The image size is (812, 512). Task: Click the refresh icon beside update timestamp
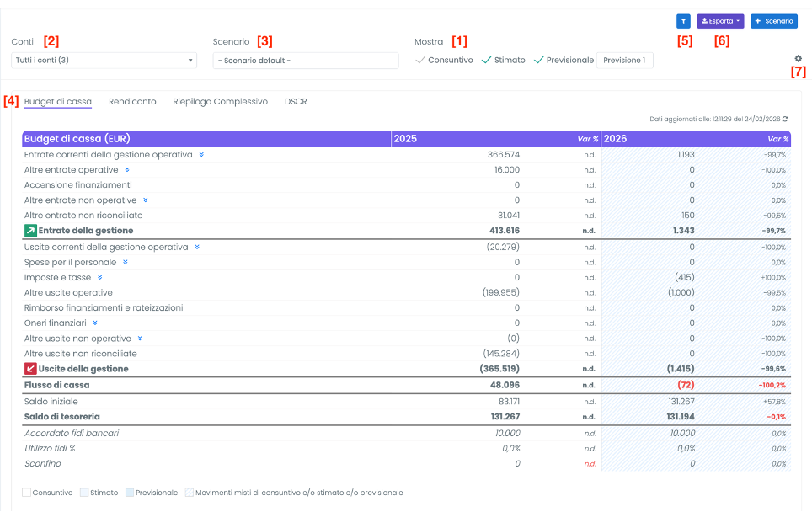[x=785, y=119]
